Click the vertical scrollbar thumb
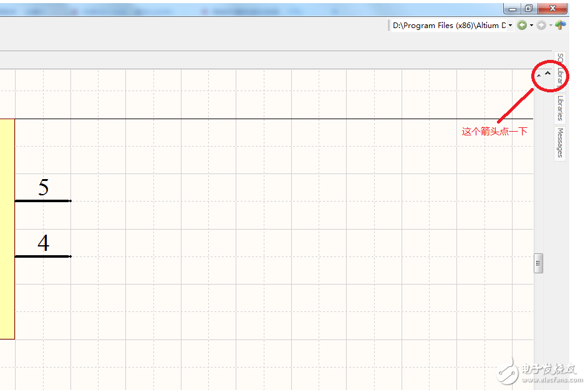The width and height of the screenshot is (588, 390). (x=539, y=263)
